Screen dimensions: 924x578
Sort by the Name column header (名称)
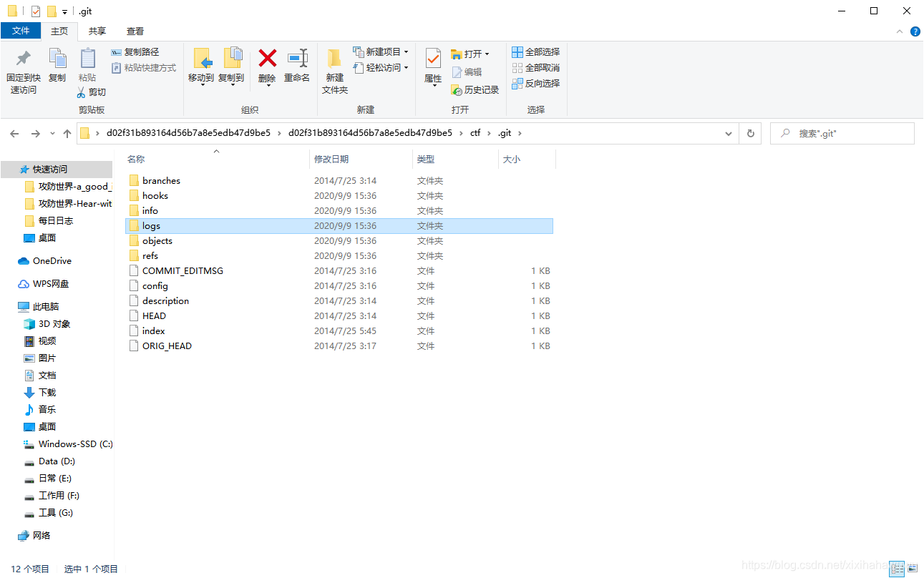136,160
